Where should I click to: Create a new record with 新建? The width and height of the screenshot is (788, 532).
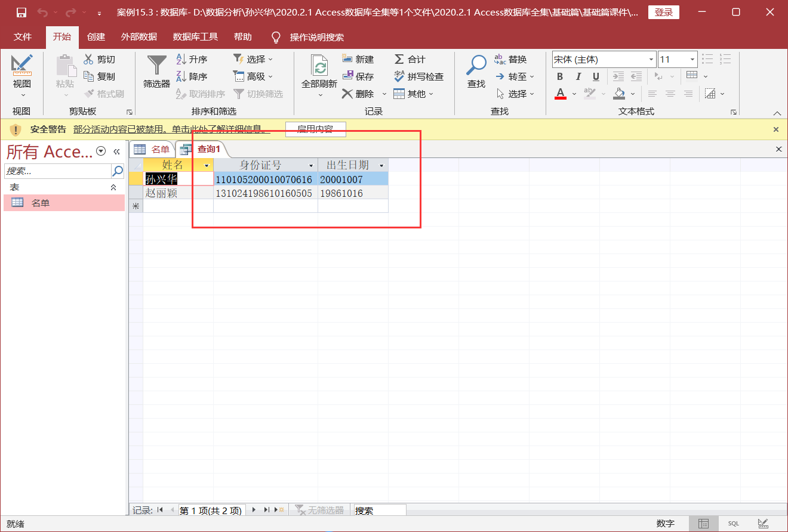(358, 59)
